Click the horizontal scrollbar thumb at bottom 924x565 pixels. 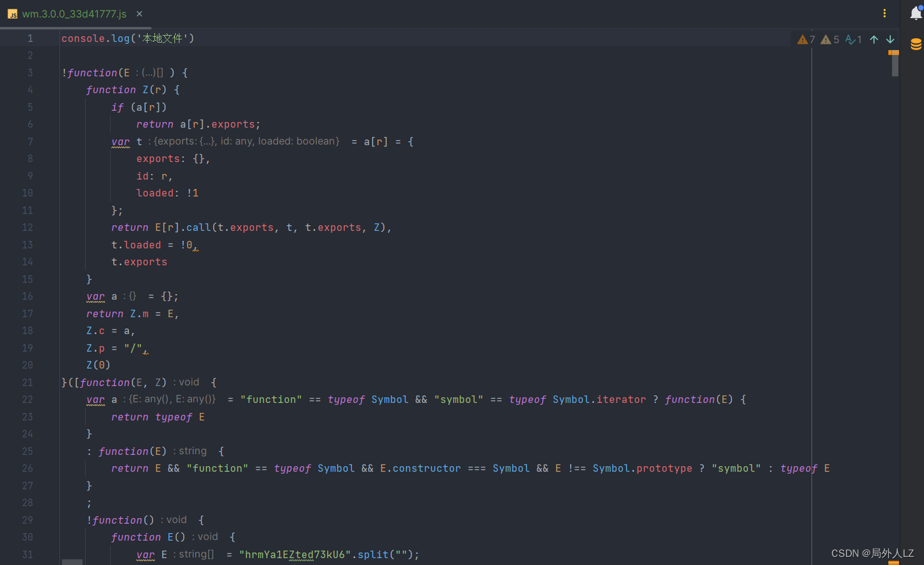(72, 562)
